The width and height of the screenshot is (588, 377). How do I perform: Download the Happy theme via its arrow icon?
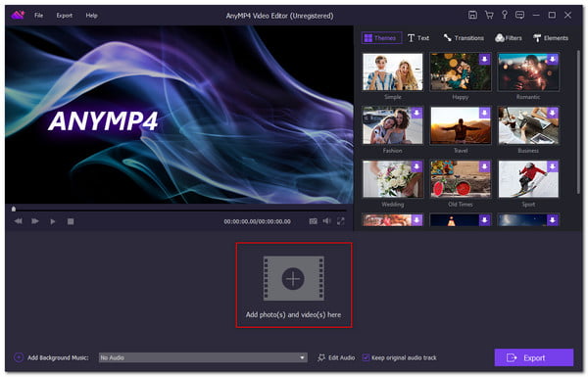click(x=484, y=59)
